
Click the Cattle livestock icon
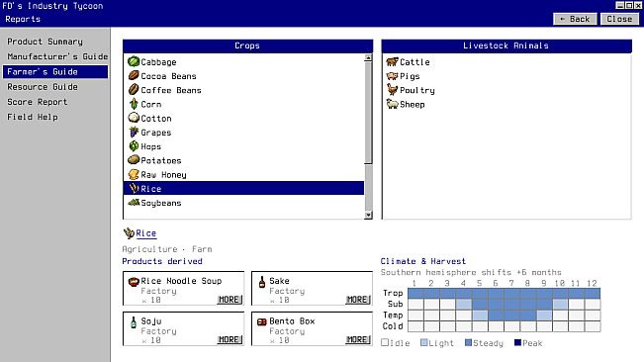pos(392,61)
